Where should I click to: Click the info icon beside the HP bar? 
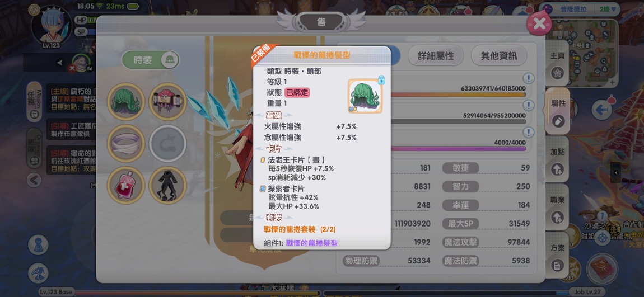[x=528, y=78]
